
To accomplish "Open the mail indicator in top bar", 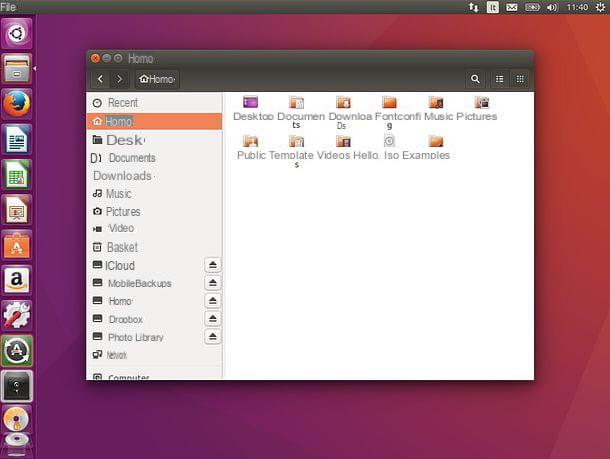I will pos(512,7).
